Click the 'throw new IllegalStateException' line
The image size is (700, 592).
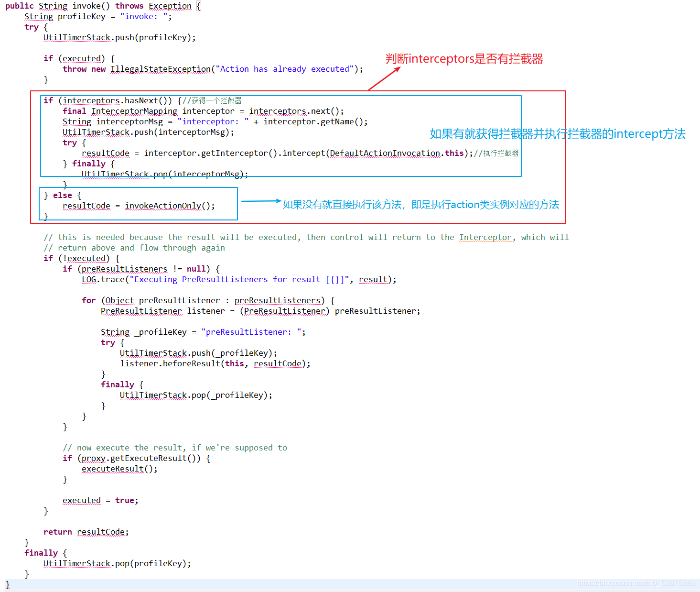click(213, 69)
